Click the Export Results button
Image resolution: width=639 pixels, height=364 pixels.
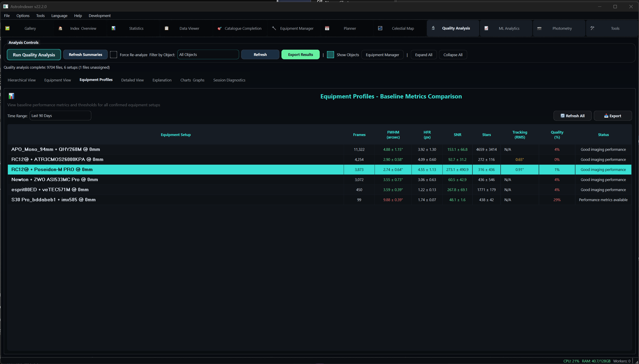(x=300, y=55)
